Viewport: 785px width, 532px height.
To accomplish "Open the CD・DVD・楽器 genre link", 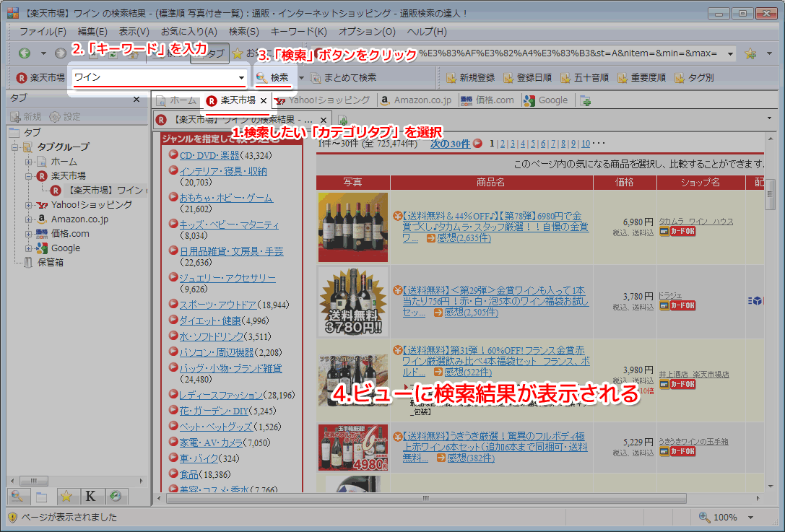I will pos(209,155).
